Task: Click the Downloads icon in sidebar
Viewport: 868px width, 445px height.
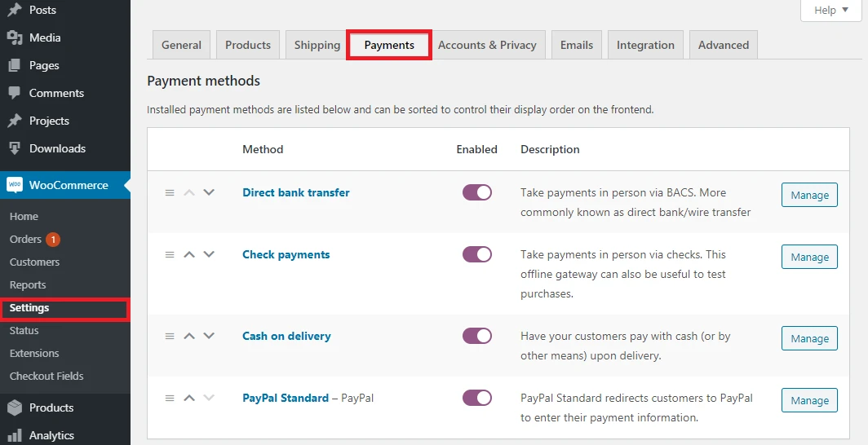Action: tap(14, 148)
